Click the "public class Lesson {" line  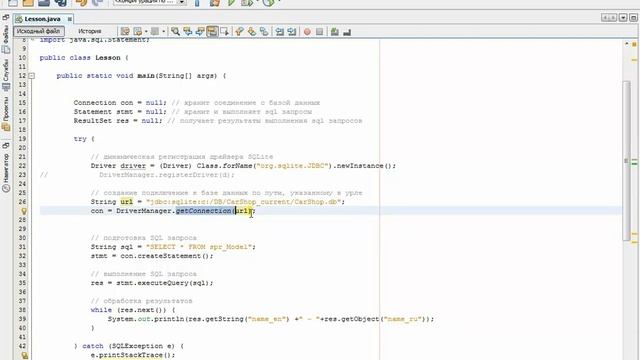pyautogui.click(x=84, y=58)
